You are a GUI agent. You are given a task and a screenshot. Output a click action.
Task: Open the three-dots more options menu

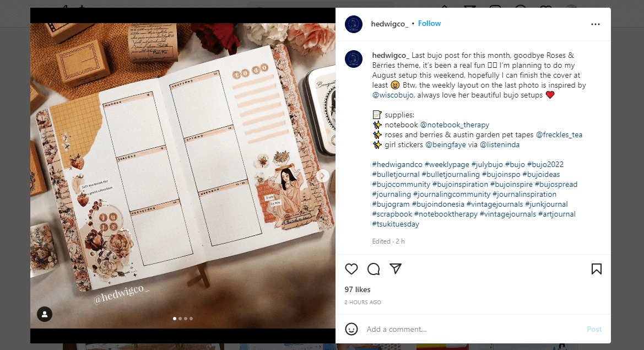point(595,24)
